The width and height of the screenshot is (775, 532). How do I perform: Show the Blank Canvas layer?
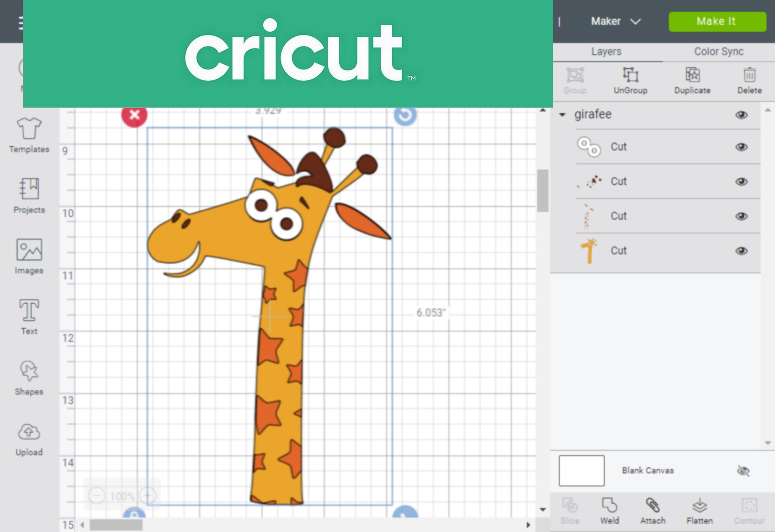743,471
